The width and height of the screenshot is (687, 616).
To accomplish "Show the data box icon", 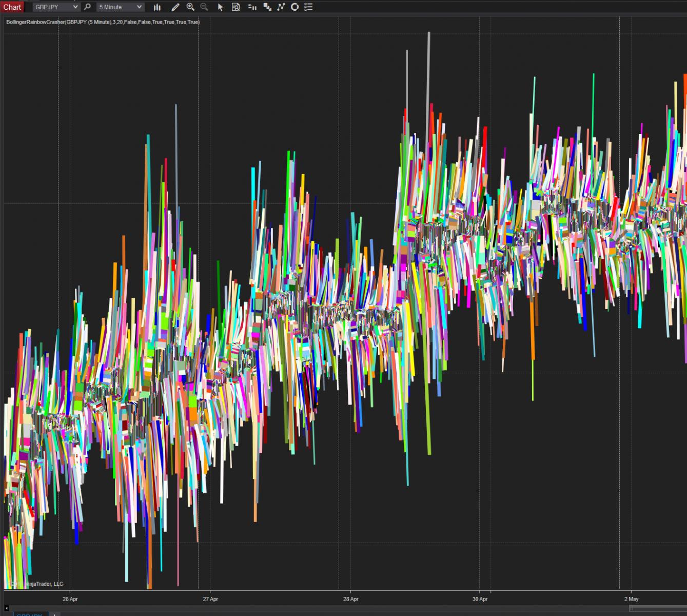I will point(236,7).
